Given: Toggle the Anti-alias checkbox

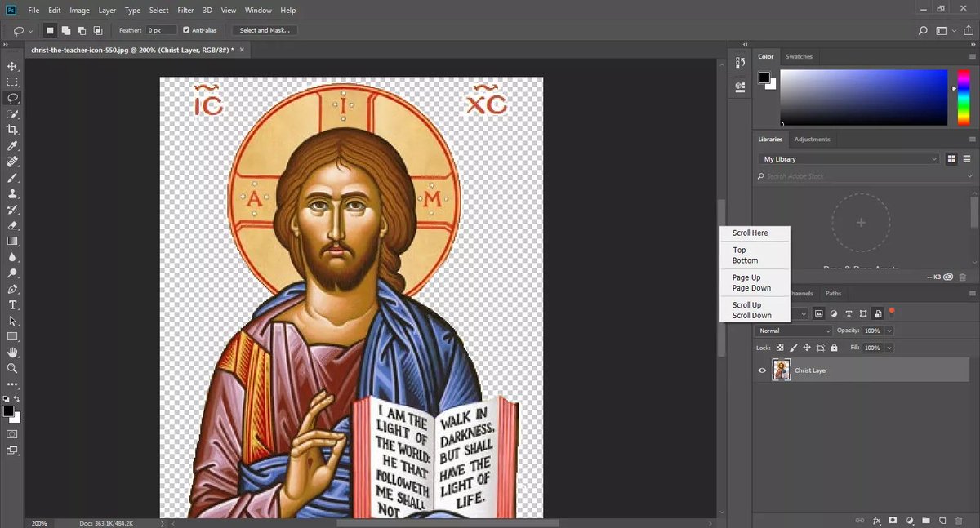Looking at the screenshot, I should [x=186, y=30].
